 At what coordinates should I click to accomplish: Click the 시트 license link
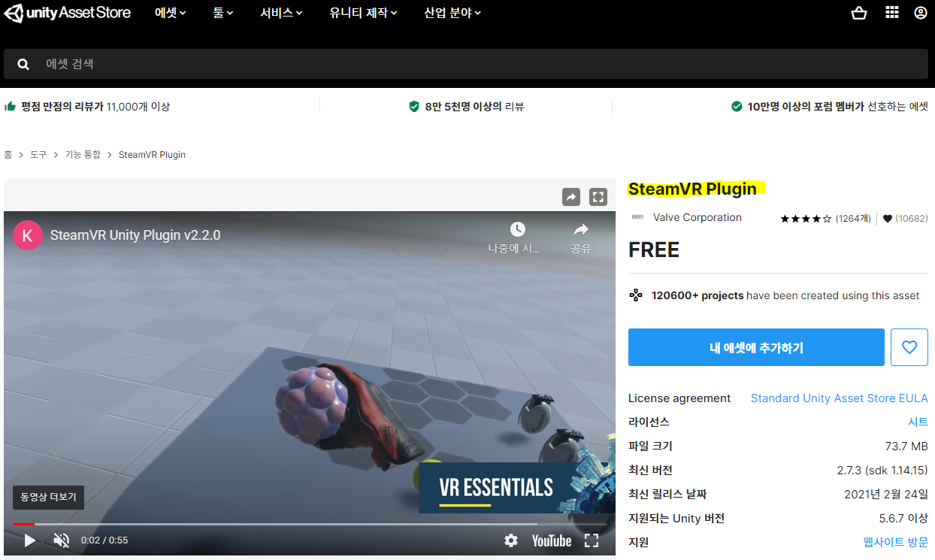(x=918, y=422)
